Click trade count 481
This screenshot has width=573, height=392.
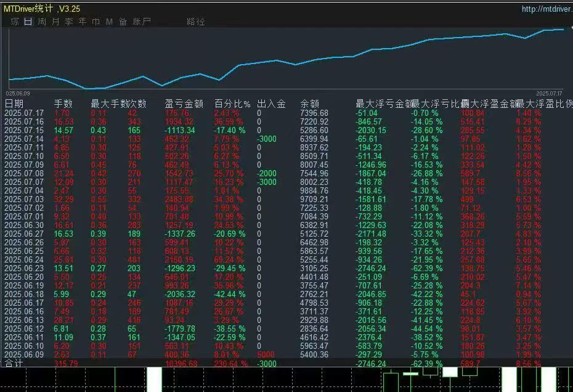134,259
